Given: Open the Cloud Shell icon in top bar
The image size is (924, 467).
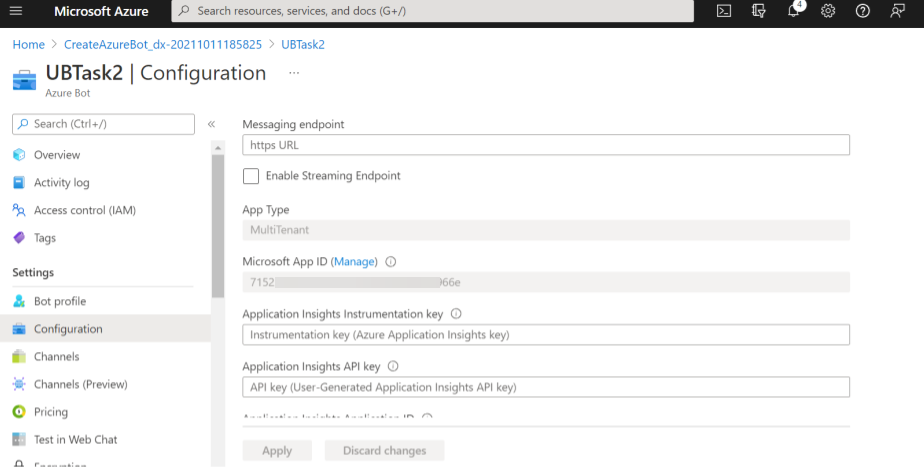Looking at the screenshot, I should (725, 11).
